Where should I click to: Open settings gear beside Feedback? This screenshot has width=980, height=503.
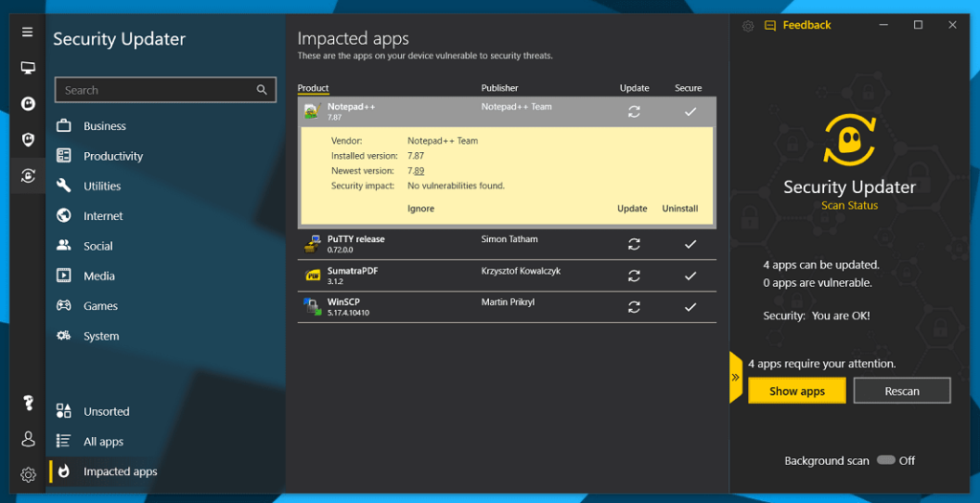point(747,26)
